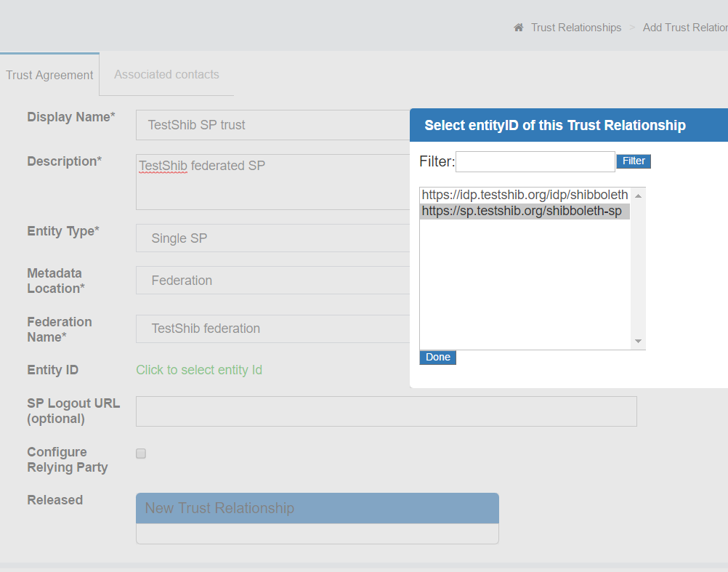Open the Trust Relationships breadcrumb link

point(575,28)
